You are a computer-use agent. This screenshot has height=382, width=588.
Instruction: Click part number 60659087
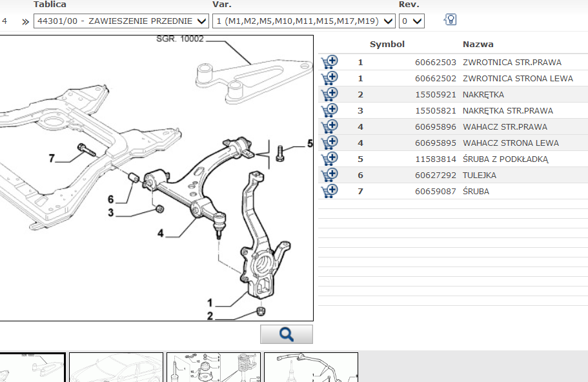(436, 191)
